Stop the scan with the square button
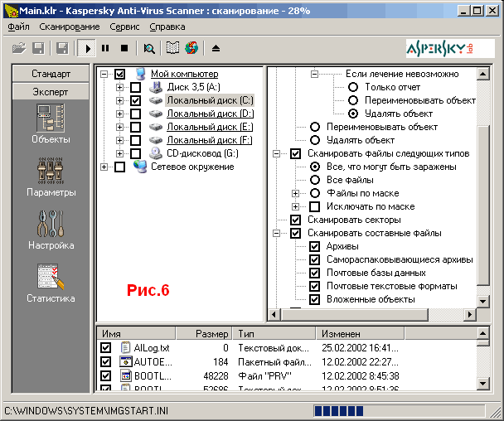This screenshot has width=504, height=421. click(x=124, y=48)
